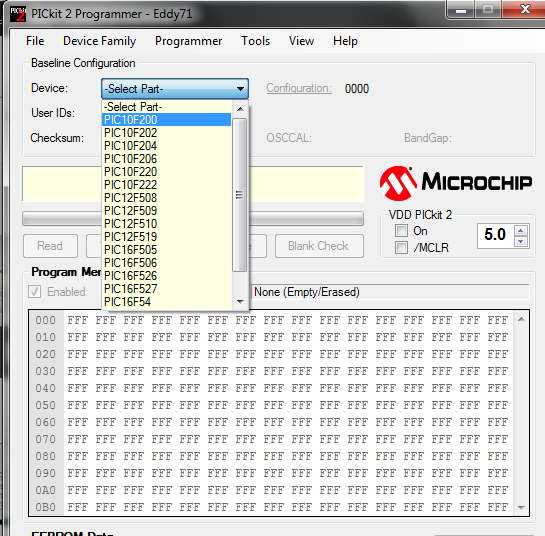Pick PIC12F510 in the dropdown
This screenshot has width=545, height=536.
pos(166,224)
